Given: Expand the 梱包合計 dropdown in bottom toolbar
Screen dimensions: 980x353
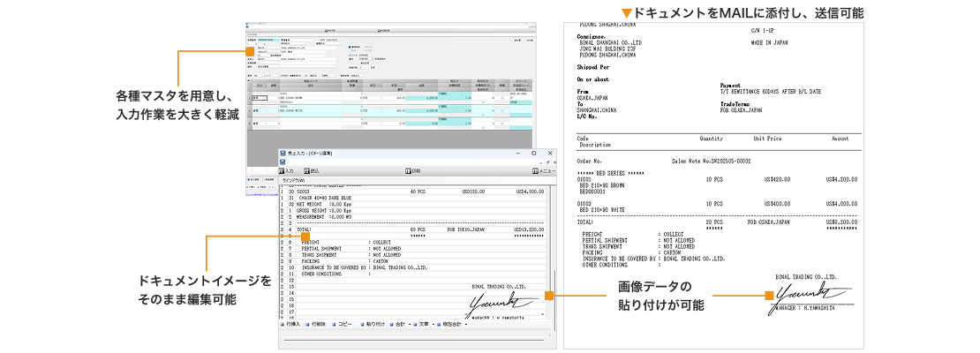Looking at the screenshot, I should point(468,325).
